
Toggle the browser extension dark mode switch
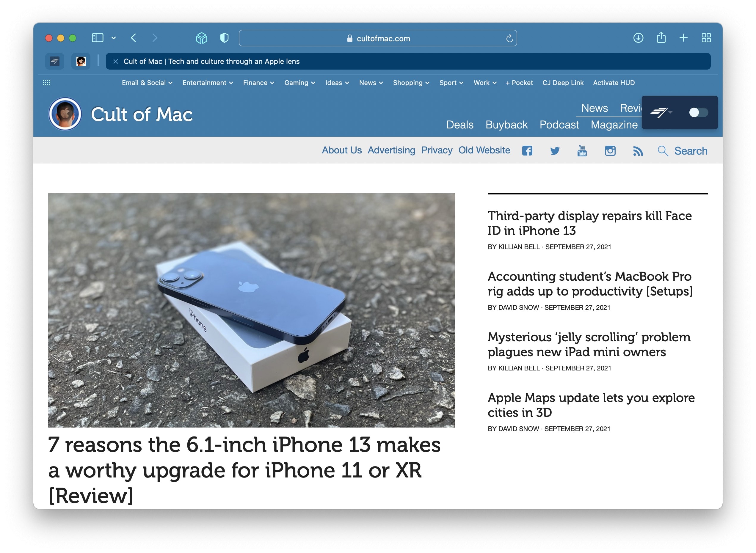(700, 111)
